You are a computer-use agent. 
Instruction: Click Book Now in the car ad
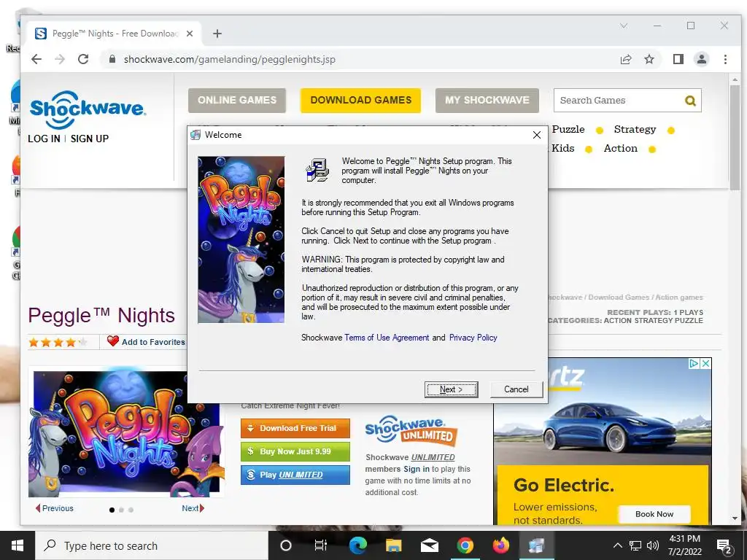654,514
